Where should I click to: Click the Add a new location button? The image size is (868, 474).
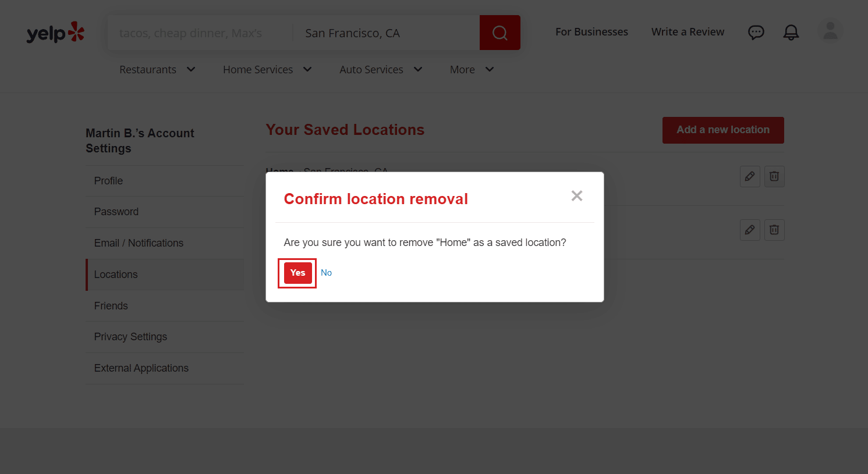[722, 130]
